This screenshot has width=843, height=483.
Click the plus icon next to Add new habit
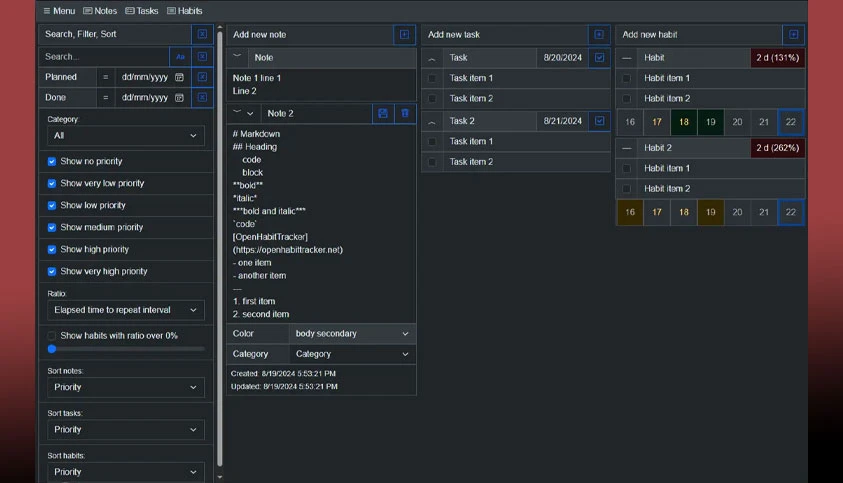pos(794,34)
